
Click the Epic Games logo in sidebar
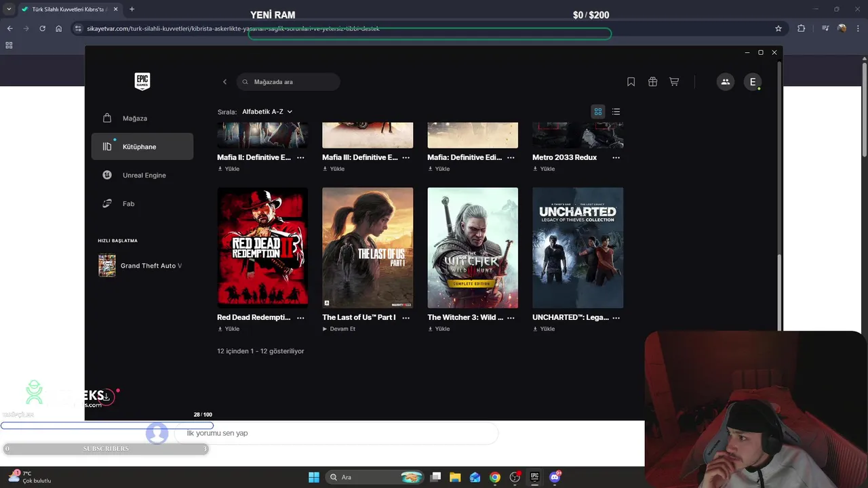(142, 81)
